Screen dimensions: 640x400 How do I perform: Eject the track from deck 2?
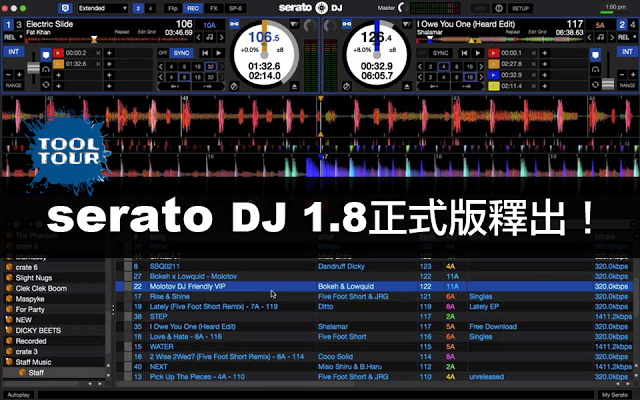point(407,86)
